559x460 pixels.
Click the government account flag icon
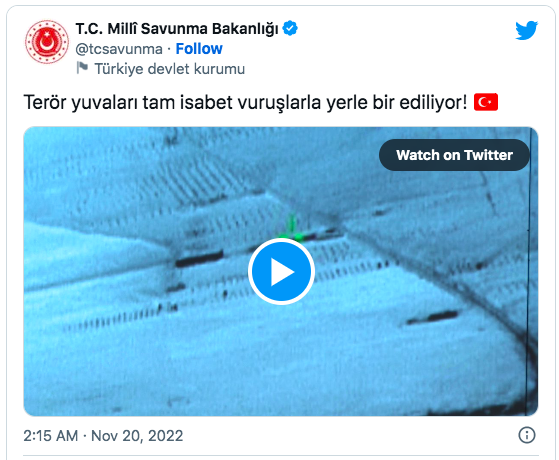82,68
